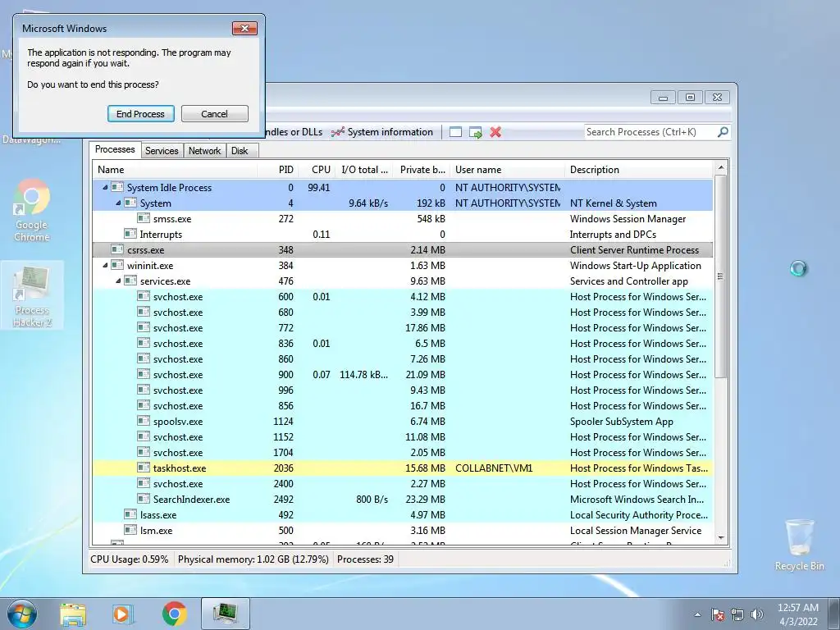Click the taskhost.exe process icon
Viewport: 840px width, 630px height.
pos(143,467)
